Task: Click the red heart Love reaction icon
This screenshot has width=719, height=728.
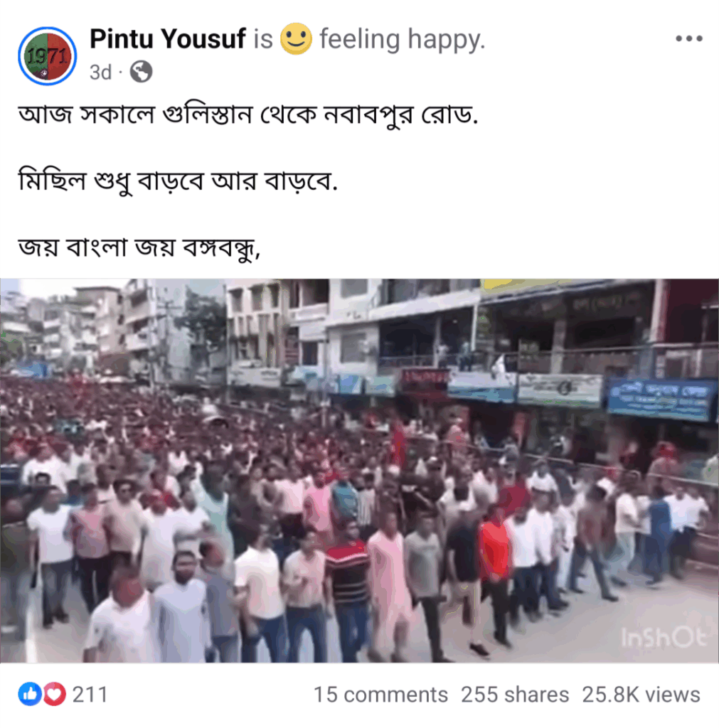Action: (54, 694)
